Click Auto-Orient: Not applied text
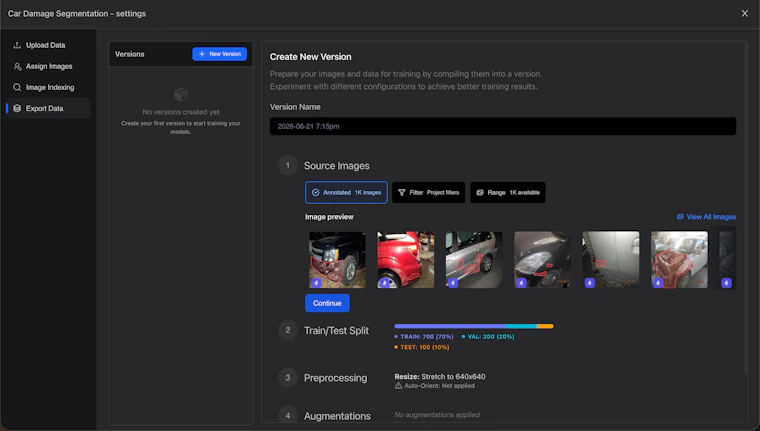Viewport: 760px width, 431px height. coord(440,386)
